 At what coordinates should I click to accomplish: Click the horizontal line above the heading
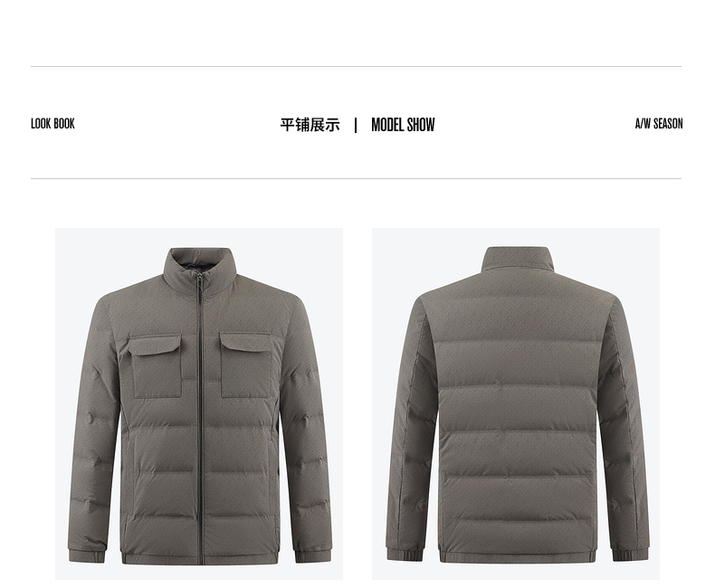tap(356, 67)
